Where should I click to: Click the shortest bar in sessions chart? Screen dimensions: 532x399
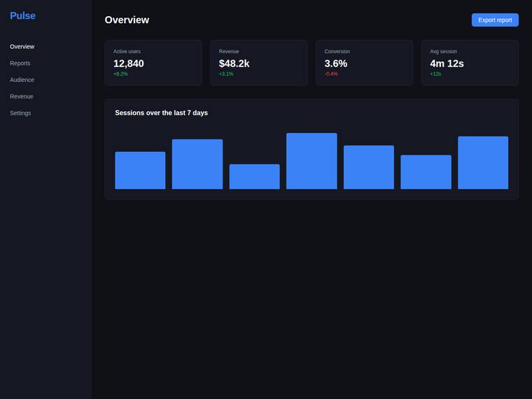255,176
